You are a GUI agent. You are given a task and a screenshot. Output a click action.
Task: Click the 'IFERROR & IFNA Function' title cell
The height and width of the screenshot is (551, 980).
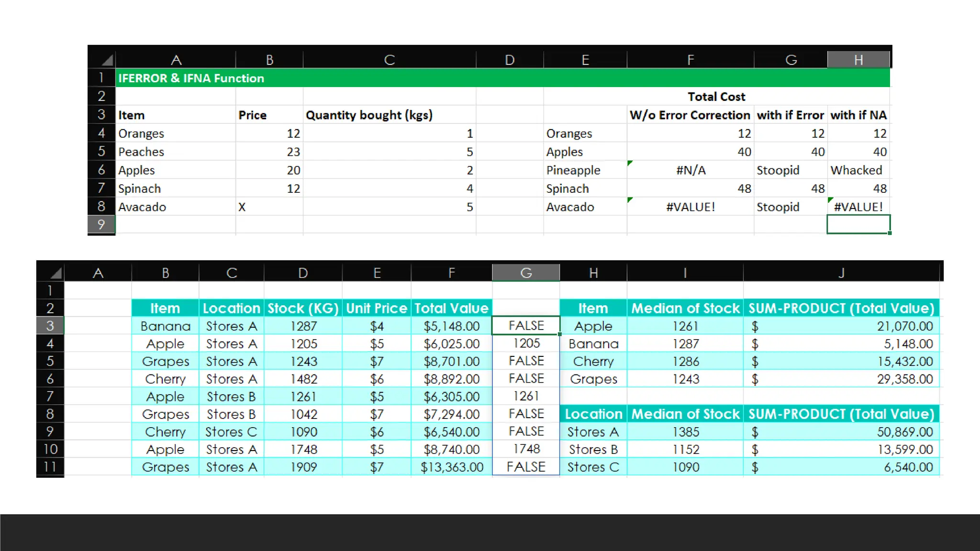coord(191,78)
